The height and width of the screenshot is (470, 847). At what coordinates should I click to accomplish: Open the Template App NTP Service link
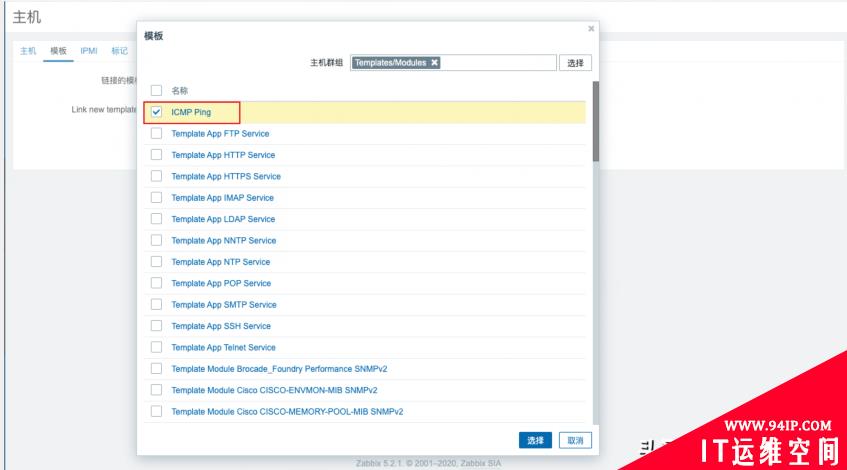(x=220, y=261)
